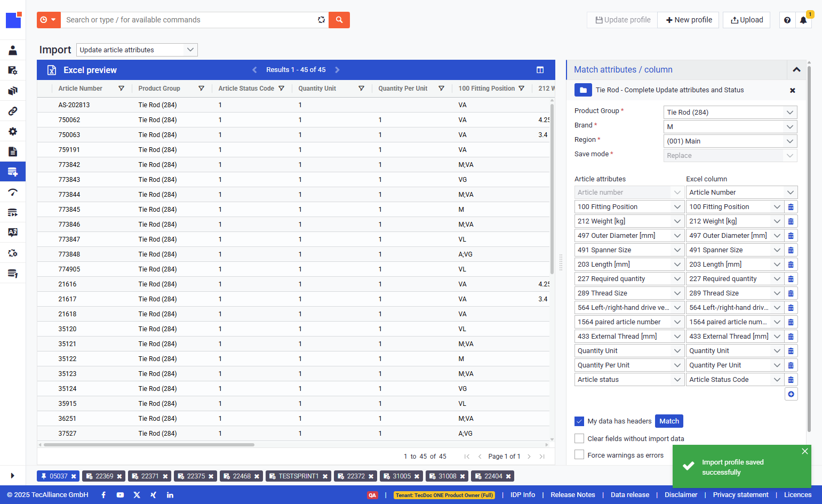
Task: Click the horizontal scrollbar of Excel preview
Action: point(149,445)
